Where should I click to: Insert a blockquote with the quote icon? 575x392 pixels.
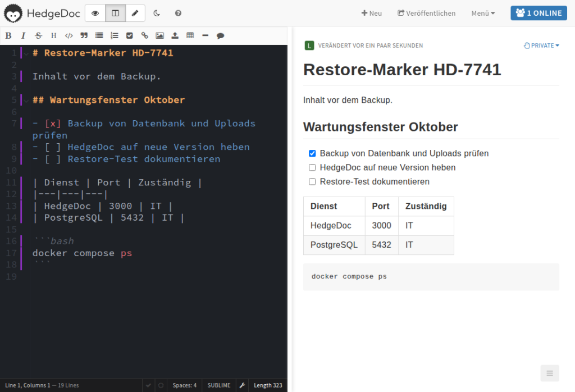pos(84,35)
